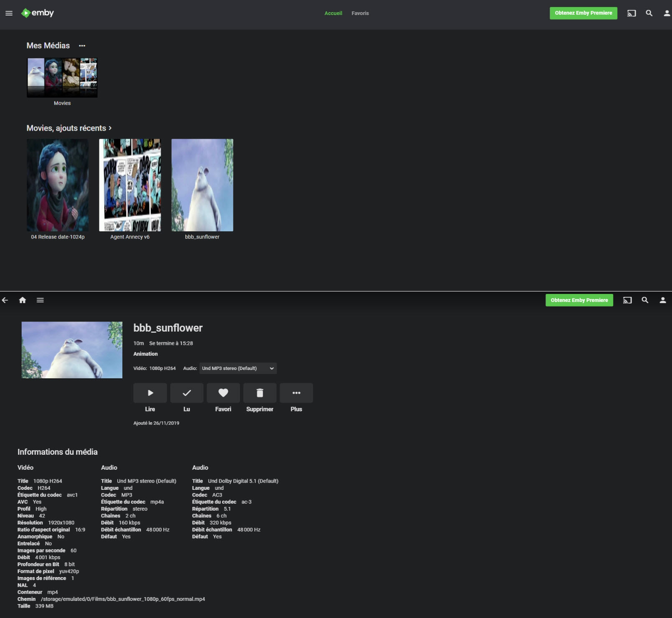
Task: Click the search icon in the detail page header
Action: pos(645,300)
